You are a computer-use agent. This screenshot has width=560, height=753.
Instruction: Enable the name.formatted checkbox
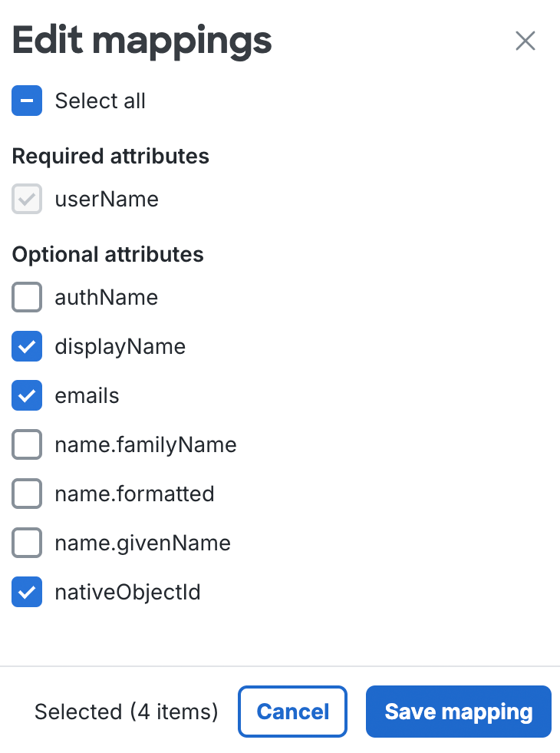(x=26, y=494)
